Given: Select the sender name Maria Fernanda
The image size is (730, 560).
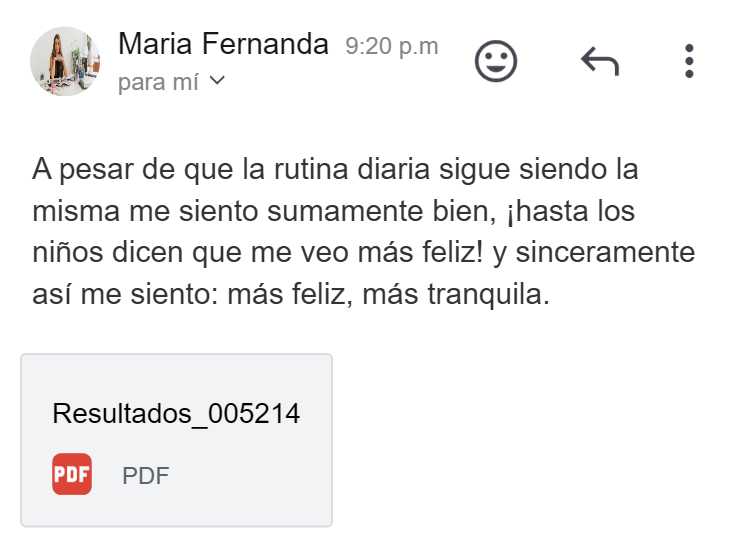Looking at the screenshot, I should [x=223, y=45].
